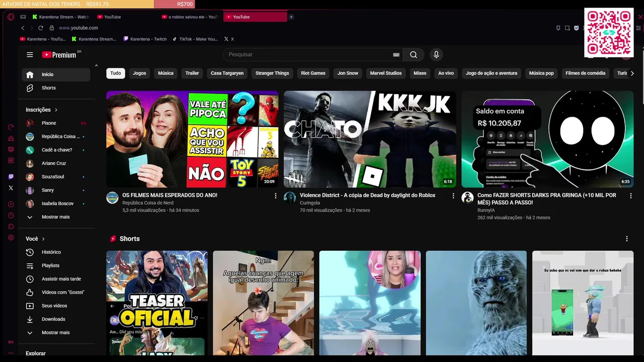Select the Música filter chip
Image resolution: width=644 pixels, height=362 pixels.
[166, 73]
